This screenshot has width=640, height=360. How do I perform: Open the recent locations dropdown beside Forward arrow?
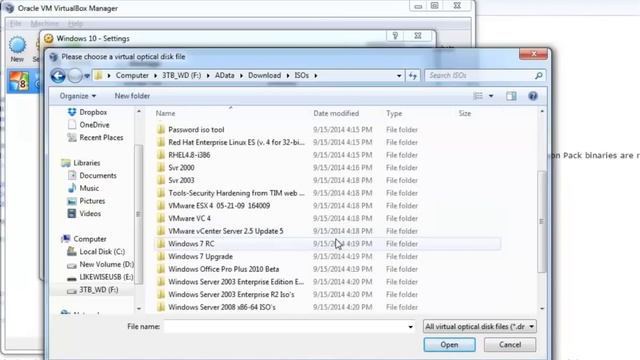click(87, 76)
